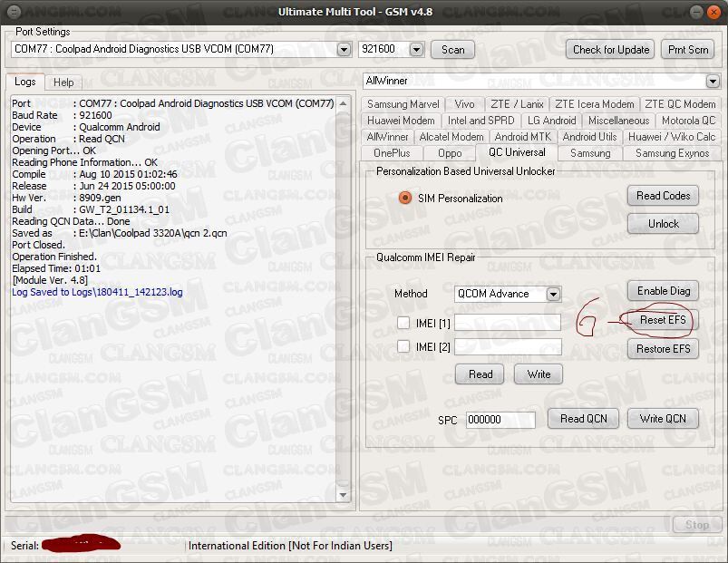Image resolution: width=728 pixels, height=563 pixels.
Task: Open the Alcatel Modem tab
Action: tap(451, 137)
